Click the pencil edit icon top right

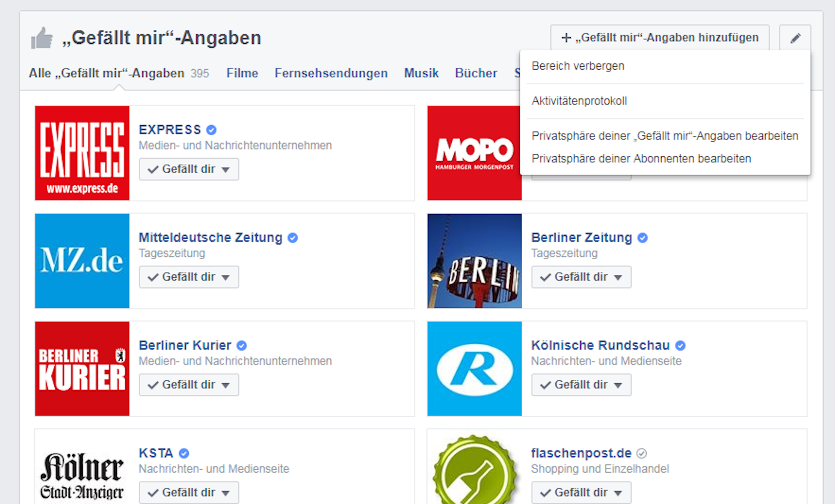pyautogui.click(x=795, y=38)
